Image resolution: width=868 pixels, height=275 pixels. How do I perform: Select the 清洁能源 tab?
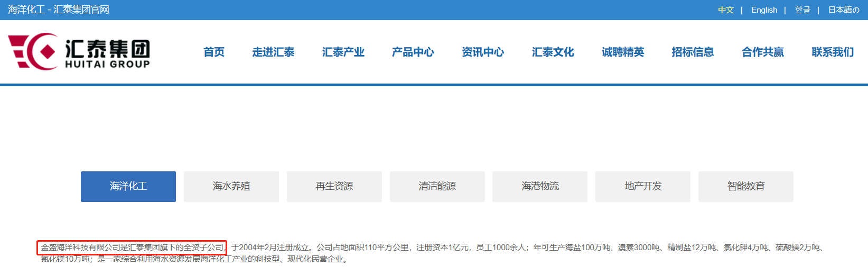pos(437,186)
